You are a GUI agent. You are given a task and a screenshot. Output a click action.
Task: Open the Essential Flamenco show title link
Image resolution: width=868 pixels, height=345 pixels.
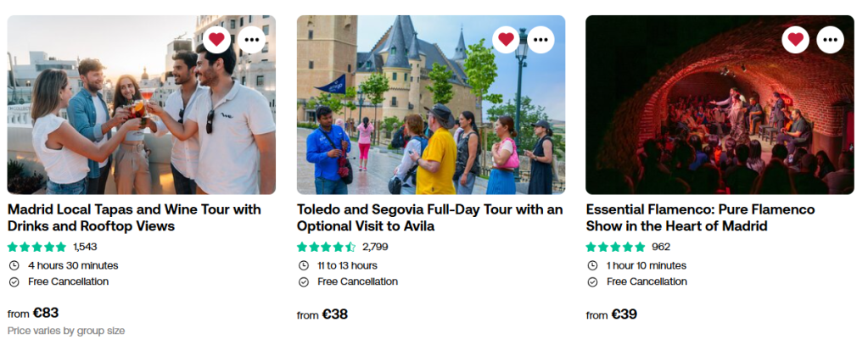700,217
